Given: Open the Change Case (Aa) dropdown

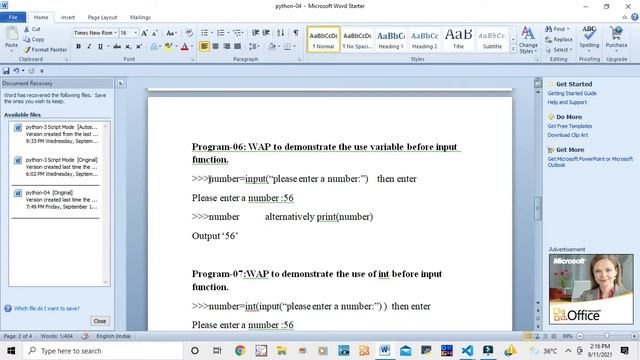Looking at the screenshot, I should pos(171,33).
